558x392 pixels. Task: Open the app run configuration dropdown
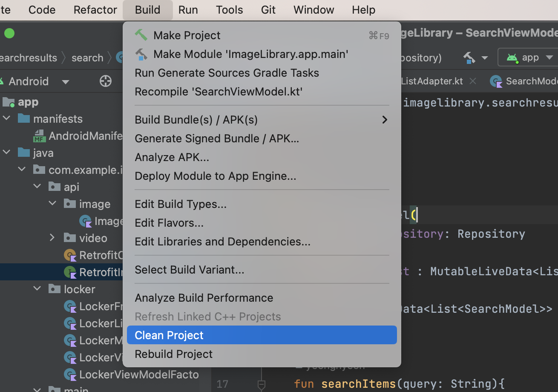(549, 58)
